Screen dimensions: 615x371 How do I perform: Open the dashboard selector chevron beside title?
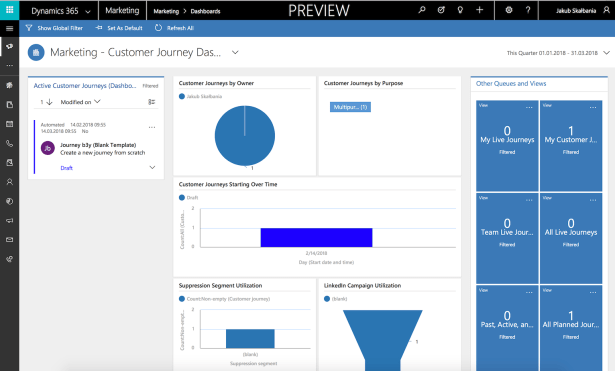(x=235, y=52)
